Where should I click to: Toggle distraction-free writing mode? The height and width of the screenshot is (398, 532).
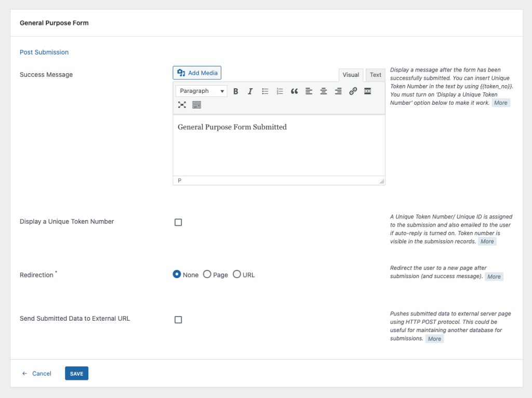[x=182, y=105]
